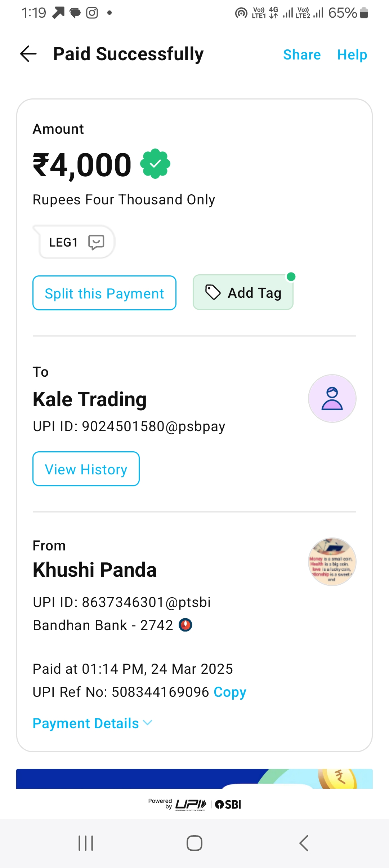View history with Kale Trading
The height and width of the screenshot is (868, 389).
point(86,469)
